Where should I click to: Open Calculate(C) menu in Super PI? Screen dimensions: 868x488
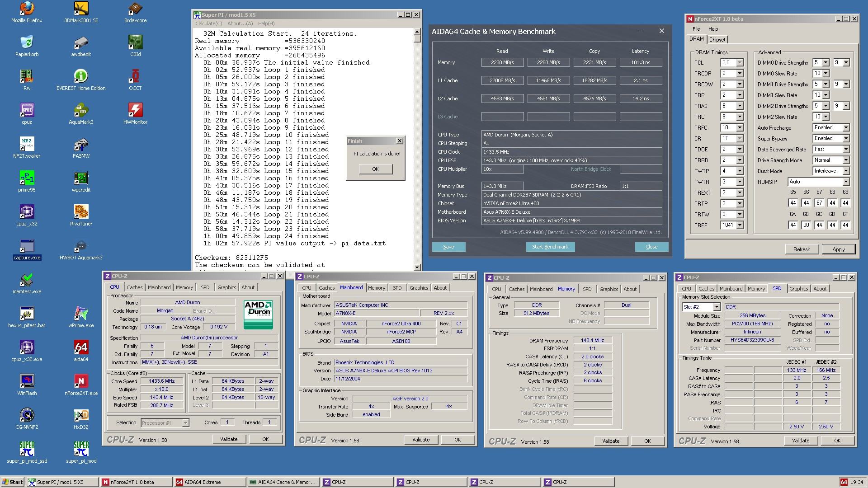(208, 23)
